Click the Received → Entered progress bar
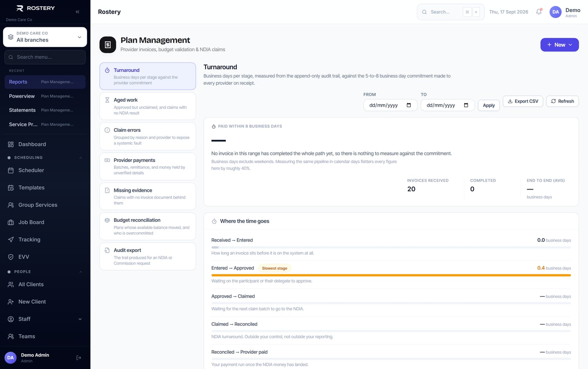This screenshot has height=369, width=588. 391,248
